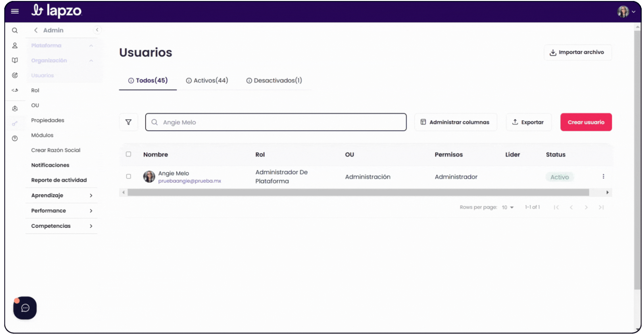Open the hamburger menu in the top bar

(15, 11)
